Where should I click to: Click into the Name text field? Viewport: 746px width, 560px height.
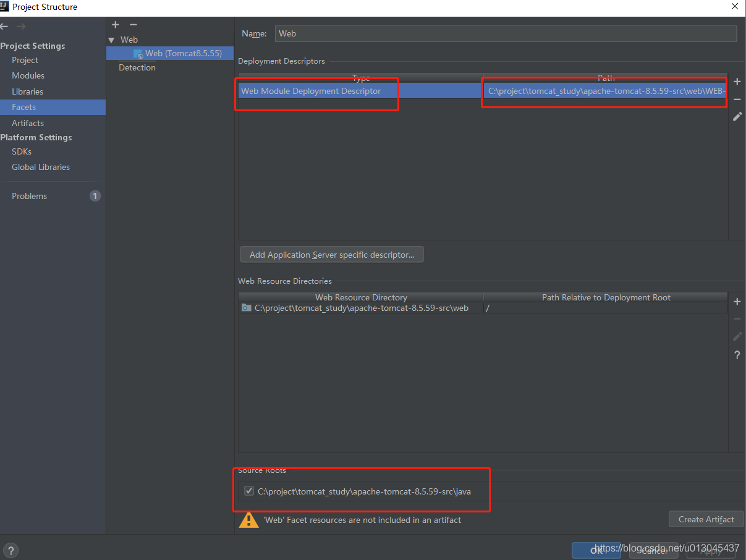tap(506, 34)
